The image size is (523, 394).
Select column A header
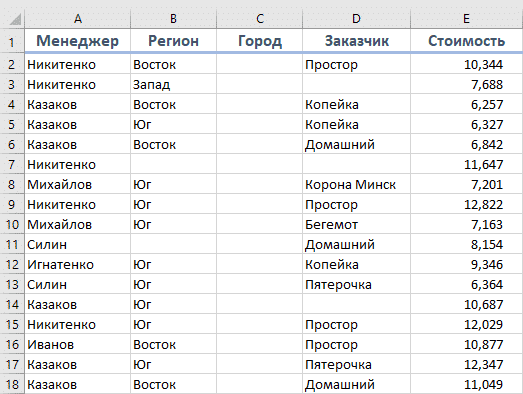click(77, 19)
